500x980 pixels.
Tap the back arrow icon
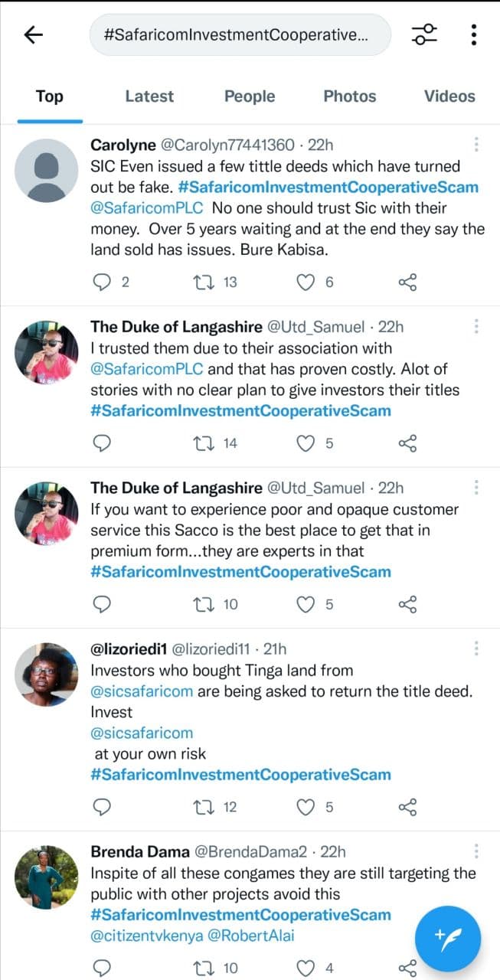click(x=34, y=34)
